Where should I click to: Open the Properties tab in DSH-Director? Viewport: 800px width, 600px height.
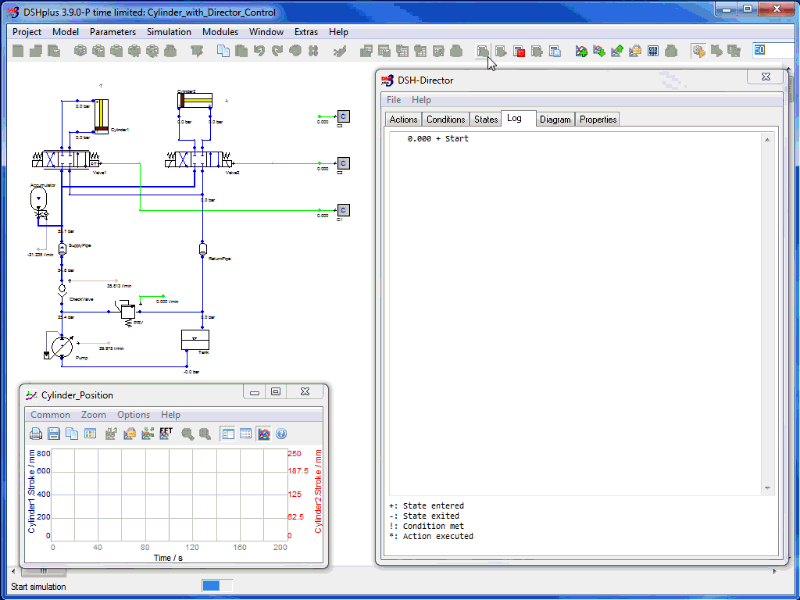(598, 120)
